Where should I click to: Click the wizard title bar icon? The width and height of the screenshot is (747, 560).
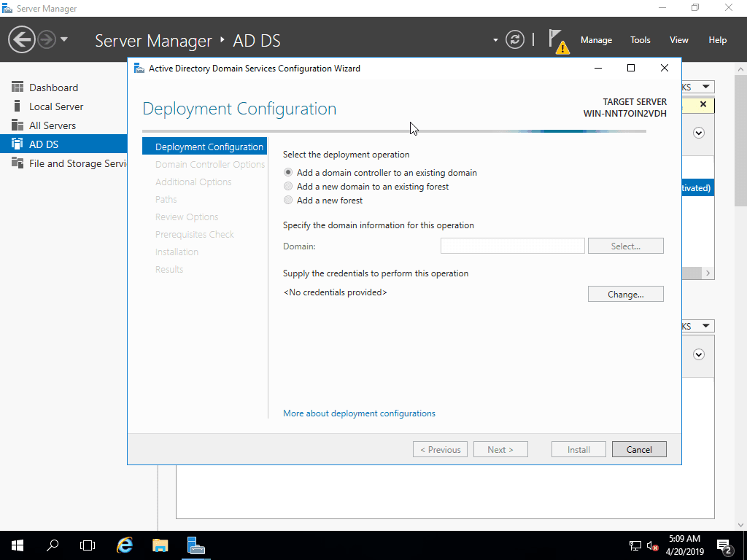point(139,69)
